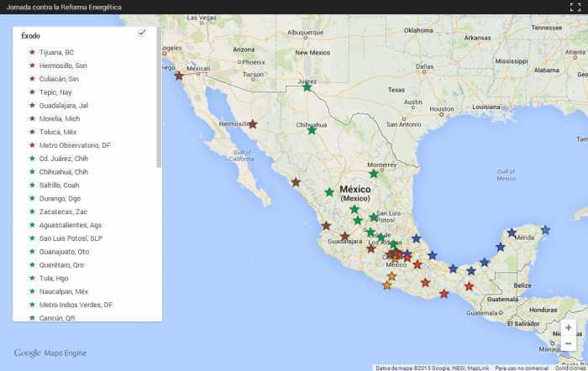Select Metro Indios Verdes, DF entry

[76, 305]
